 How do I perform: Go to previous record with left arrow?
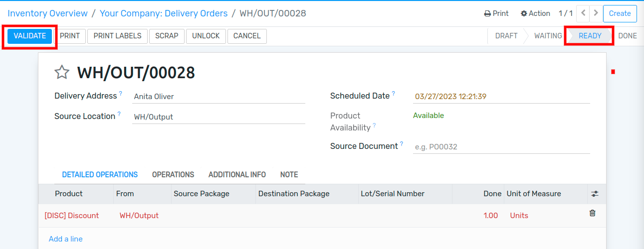583,13
